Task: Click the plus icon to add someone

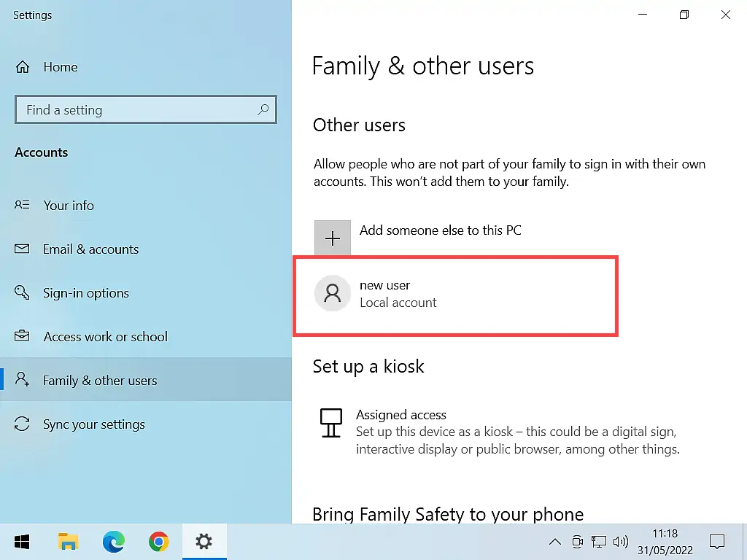Action: point(333,237)
